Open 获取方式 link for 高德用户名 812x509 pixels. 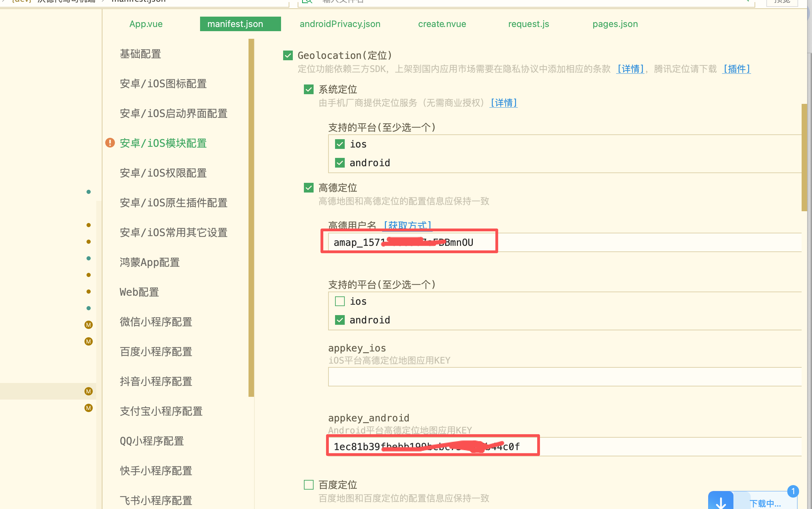pos(408,225)
